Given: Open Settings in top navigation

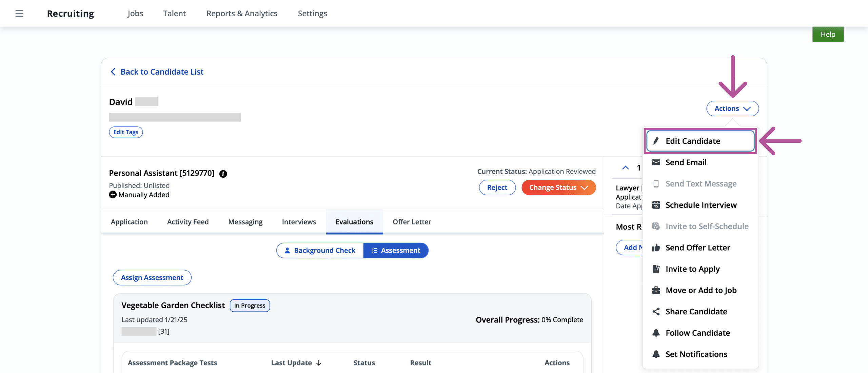Looking at the screenshot, I should tap(312, 14).
